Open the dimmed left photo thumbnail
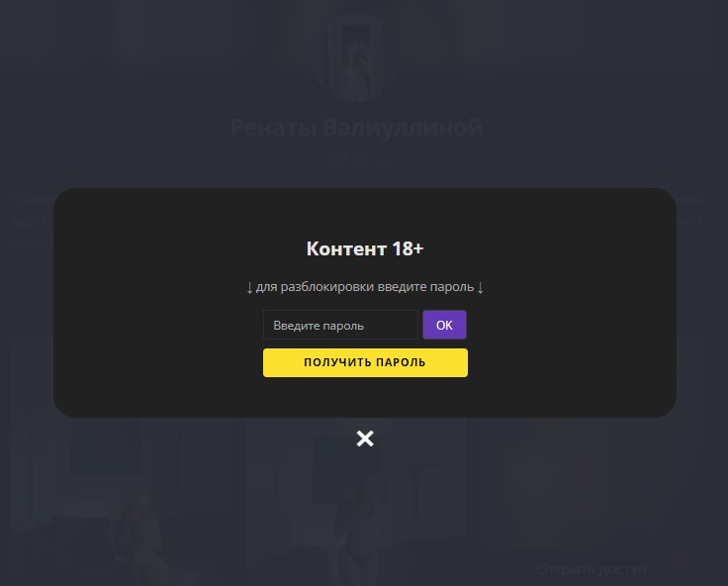The height and width of the screenshot is (586, 728). point(121,502)
